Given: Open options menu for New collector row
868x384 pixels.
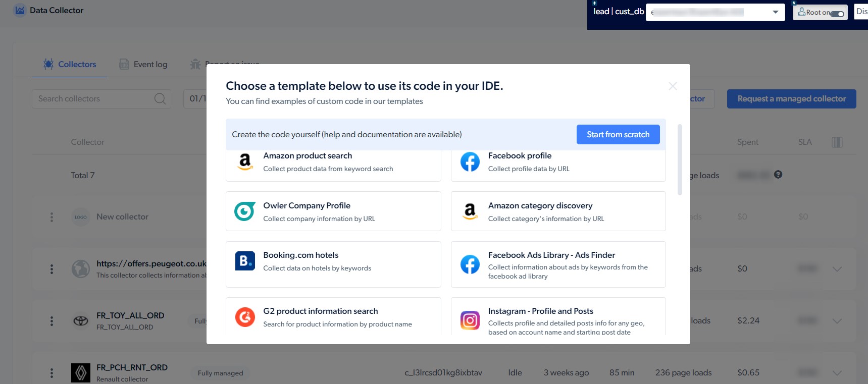Looking at the screenshot, I should tap(52, 217).
